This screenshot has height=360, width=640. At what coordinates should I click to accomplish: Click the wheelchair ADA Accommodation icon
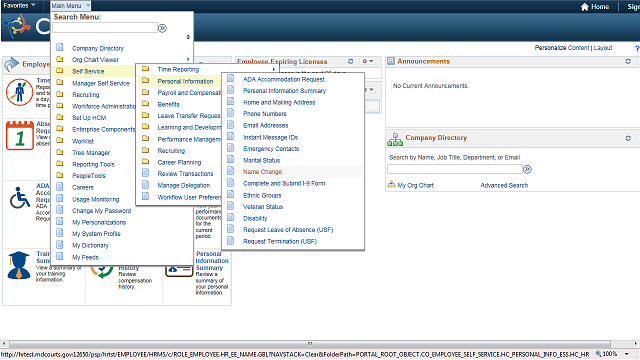[x=20, y=198]
